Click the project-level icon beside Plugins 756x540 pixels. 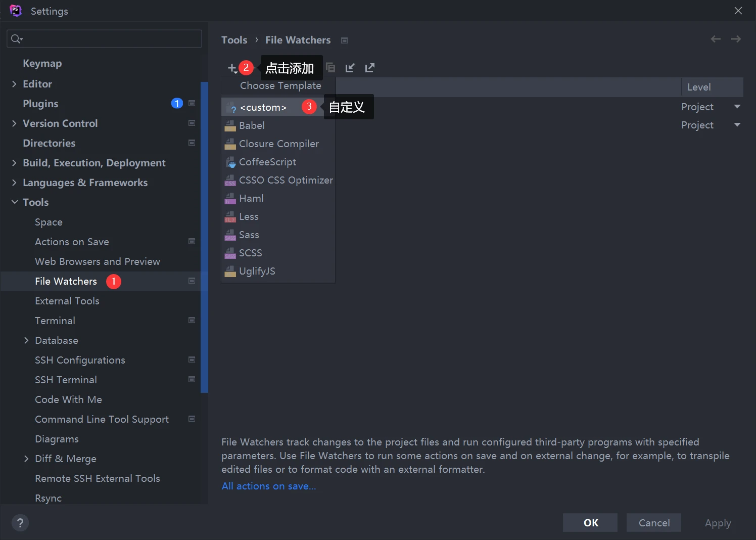tap(192, 103)
